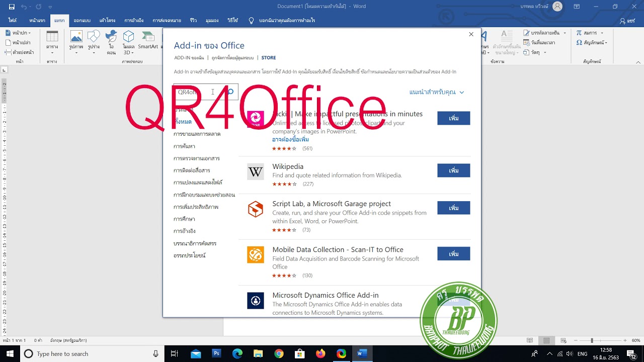This screenshot has width=644, height=362.
Task: Add the Mobile Data Collection add-in
Action: click(x=454, y=253)
